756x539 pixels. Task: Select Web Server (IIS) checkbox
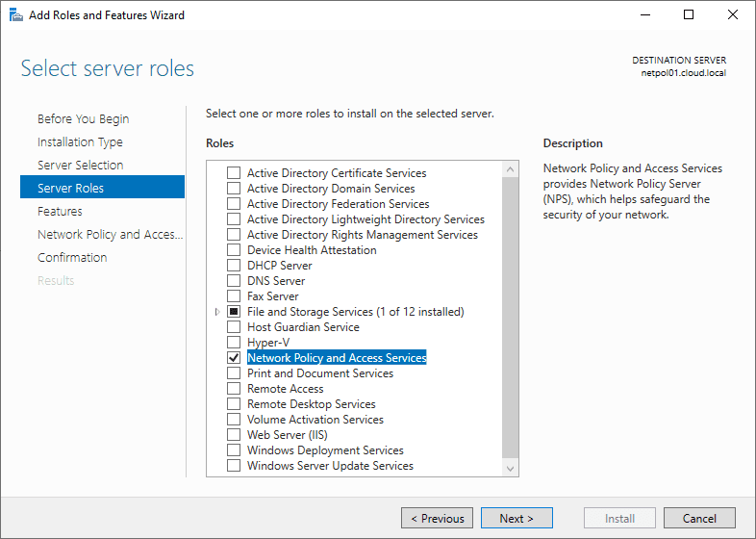pos(234,435)
